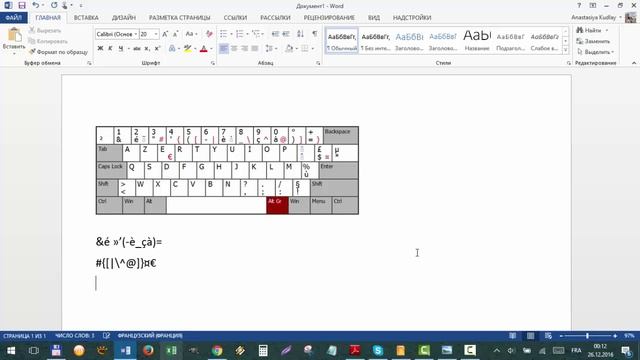Clear all formatting with the eraser icon
This screenshot has height=360, width=640.
(209, 34)
